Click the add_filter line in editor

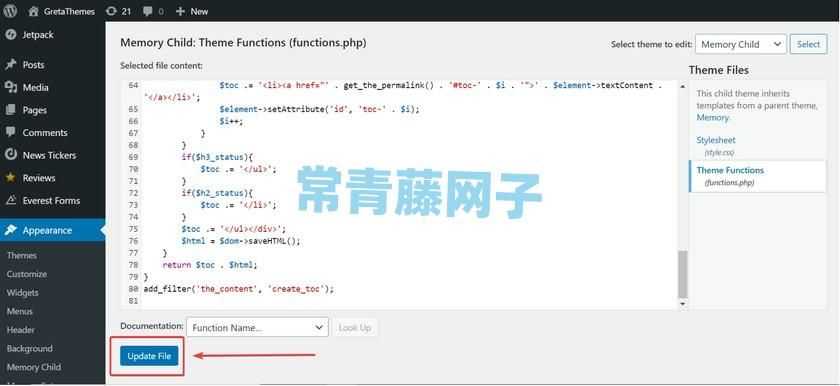click(238, 289)
